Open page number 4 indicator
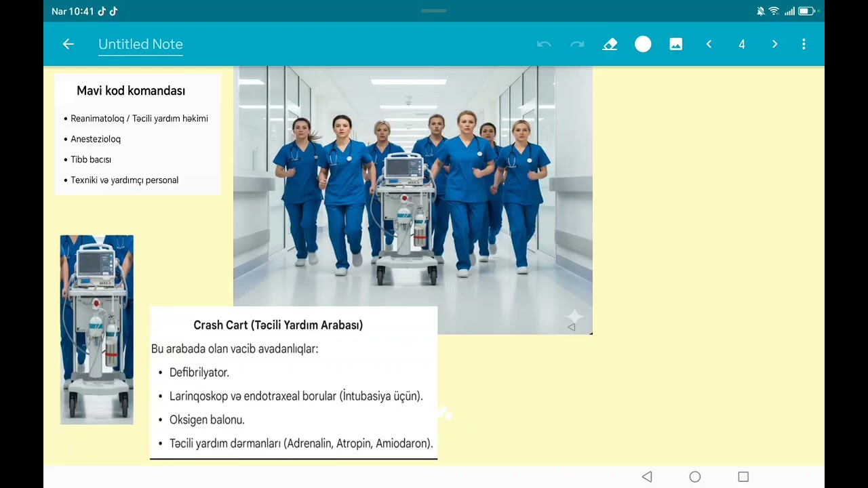 pyautogui.click(x=742, y=44)
